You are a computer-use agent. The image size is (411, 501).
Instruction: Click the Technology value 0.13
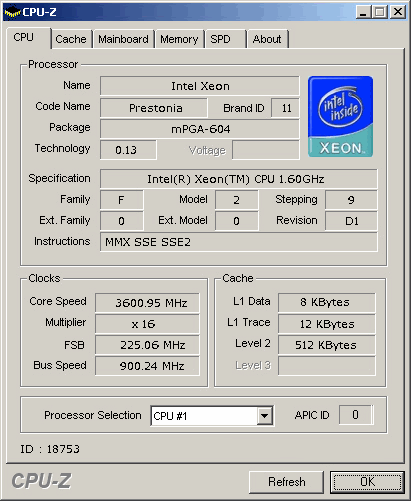click(128, 150)
